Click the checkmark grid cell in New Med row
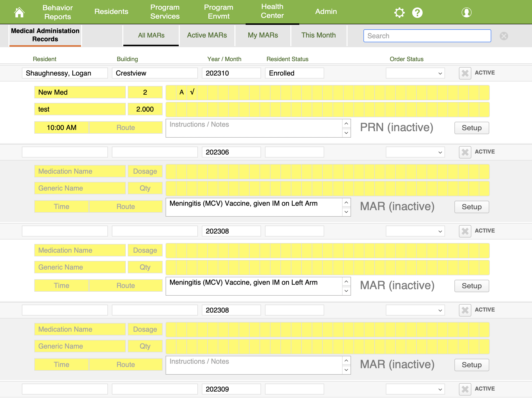This screenshot has width=532, height=399. [192, 92]
